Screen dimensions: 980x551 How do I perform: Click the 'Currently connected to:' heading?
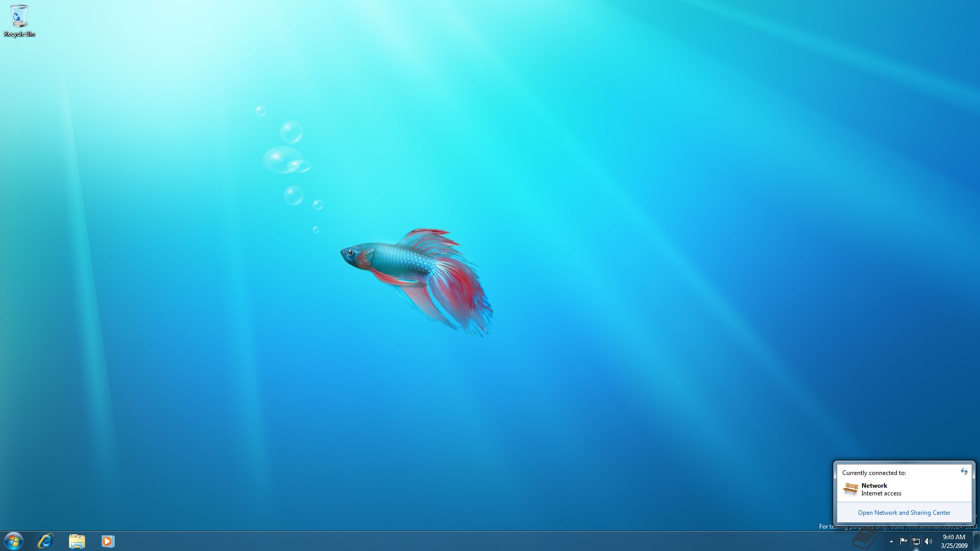pos(874,473)
